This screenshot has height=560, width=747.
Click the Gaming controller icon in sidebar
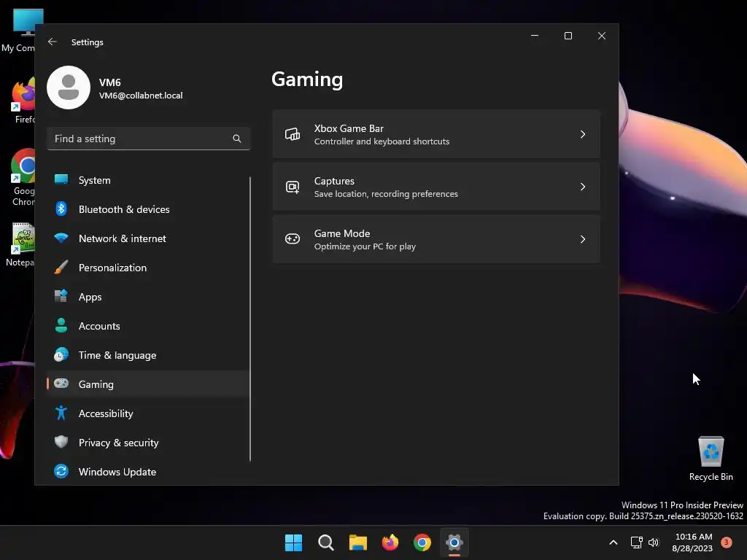point(61,384)
